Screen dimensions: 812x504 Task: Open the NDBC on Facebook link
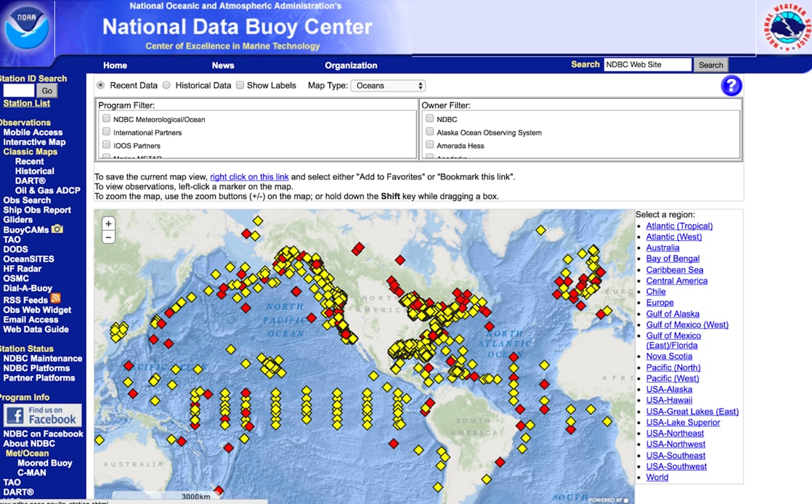click(43, 434)
